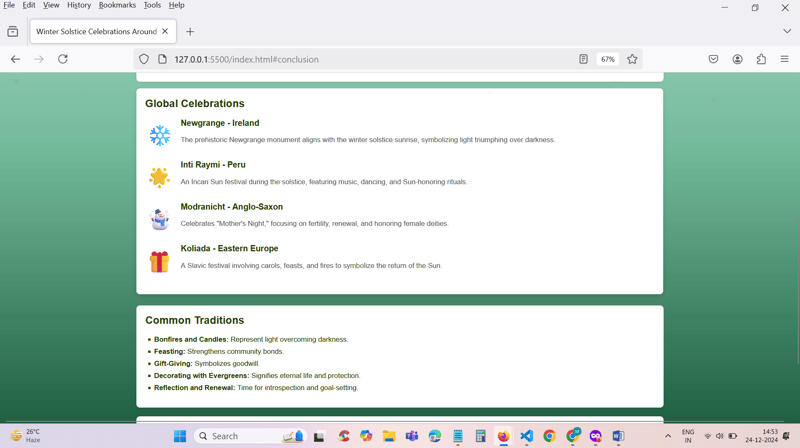Expand the list all tabs chevron

[x=787, y=31]
